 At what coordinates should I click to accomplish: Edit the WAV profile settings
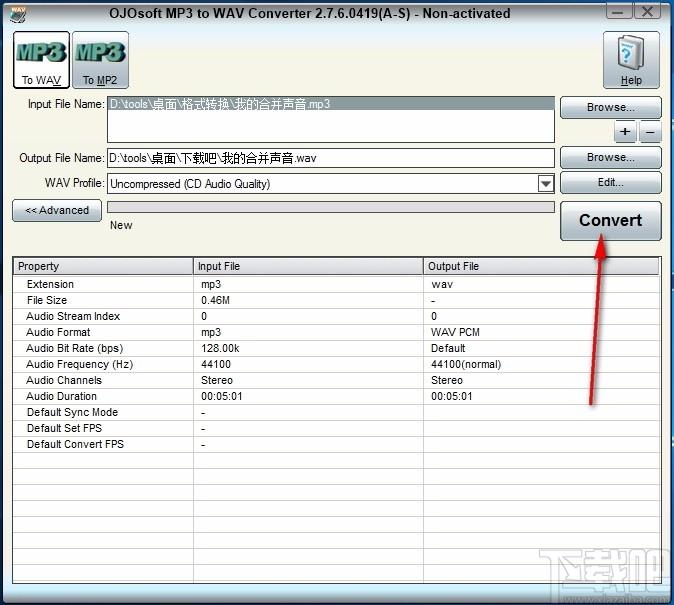610,182
